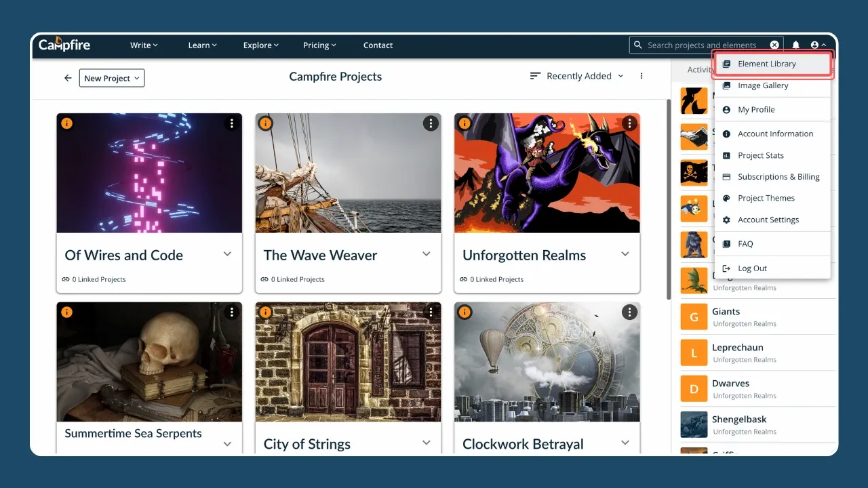
Task: Open three-dot menu on Of Wires and Code
Action: [x=232, y=123]
